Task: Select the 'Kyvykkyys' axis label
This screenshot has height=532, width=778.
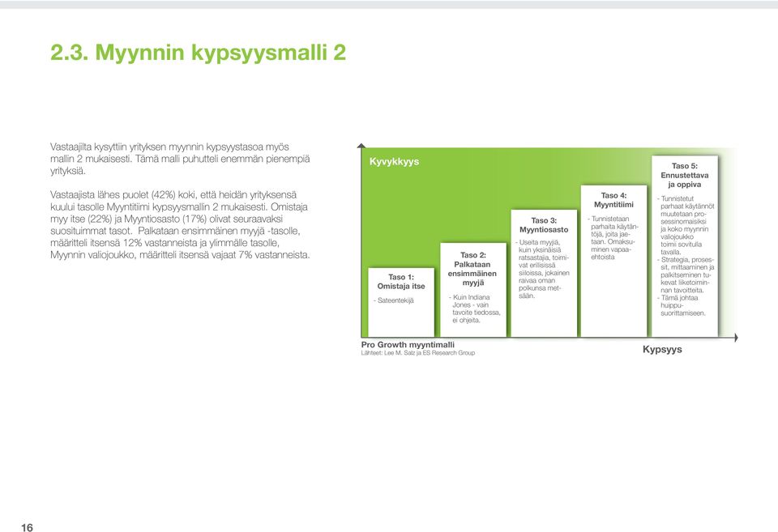Action: [x=394, y=162]
